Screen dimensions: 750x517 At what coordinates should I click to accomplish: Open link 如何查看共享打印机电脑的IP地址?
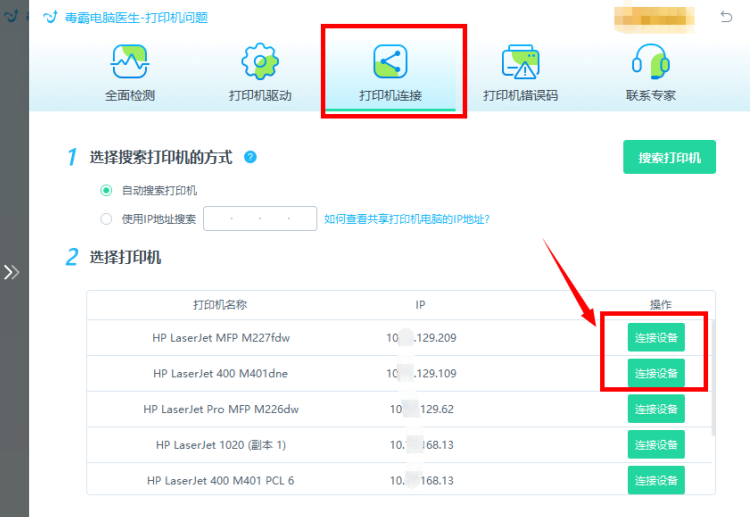(x=407, y=219)
